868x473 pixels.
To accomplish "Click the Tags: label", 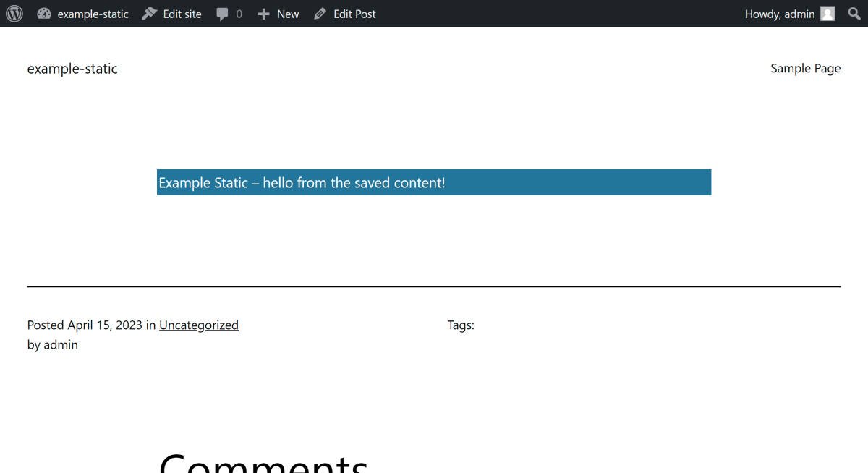I will (x=461, y=325).
